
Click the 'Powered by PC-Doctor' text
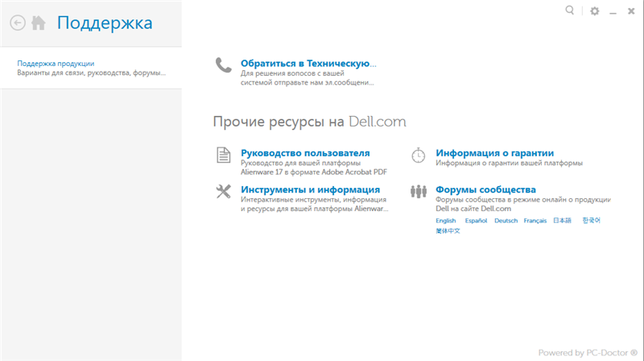pyautogui.click(x=588, y=353)
